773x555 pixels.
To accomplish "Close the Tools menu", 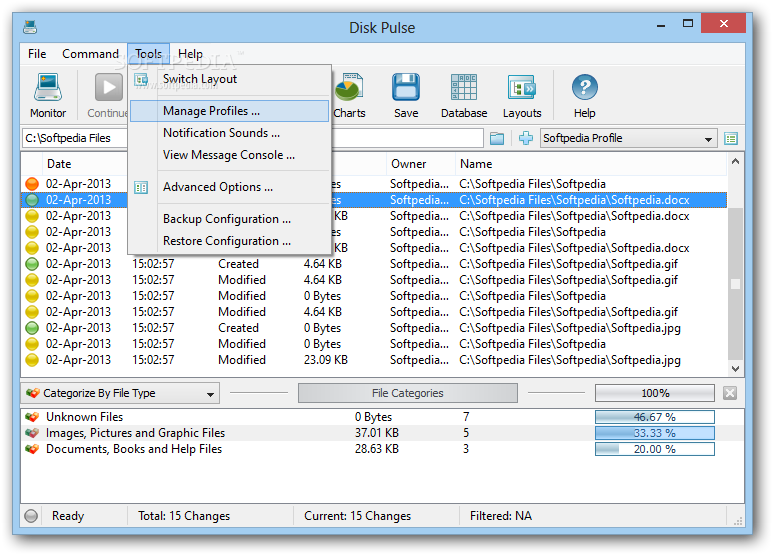I will click(x=148, y=54).
